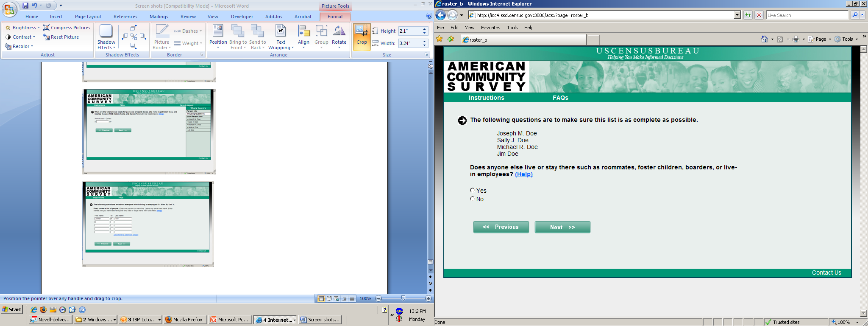Switch to Page Layout tab

88,17
